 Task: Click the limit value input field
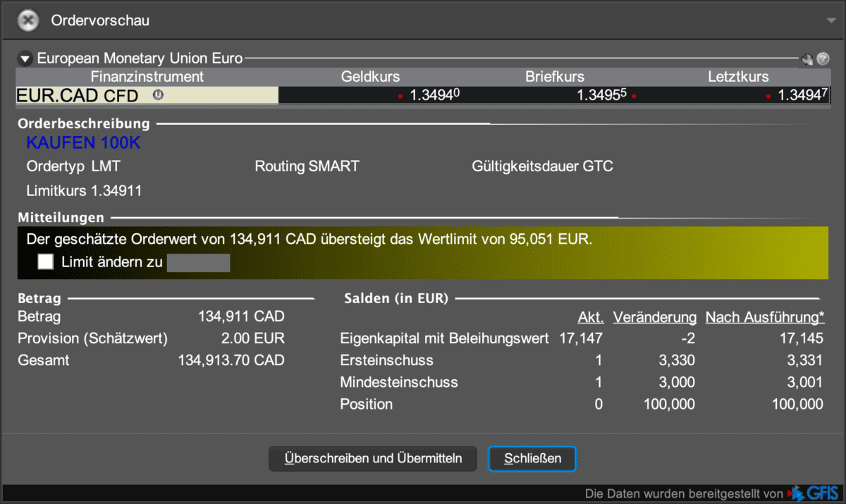pos(198,263)
